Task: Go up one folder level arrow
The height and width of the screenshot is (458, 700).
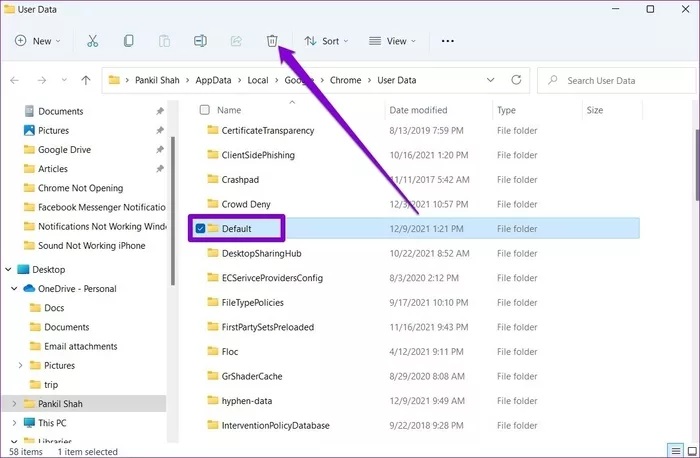Action: click(86, 80)
